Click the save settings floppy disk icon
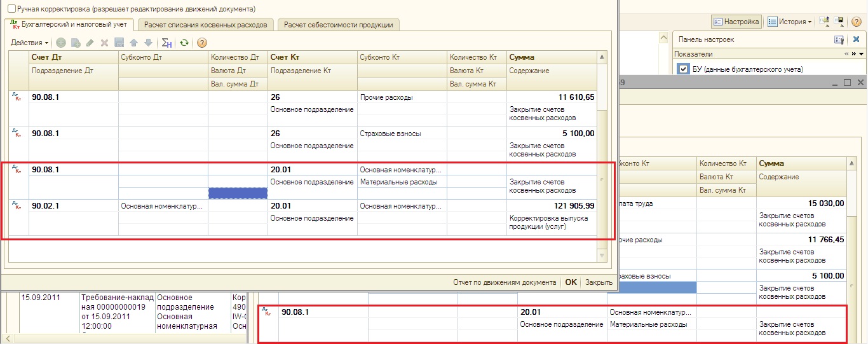This screenshot has height=344, width=868. [839, 22]
